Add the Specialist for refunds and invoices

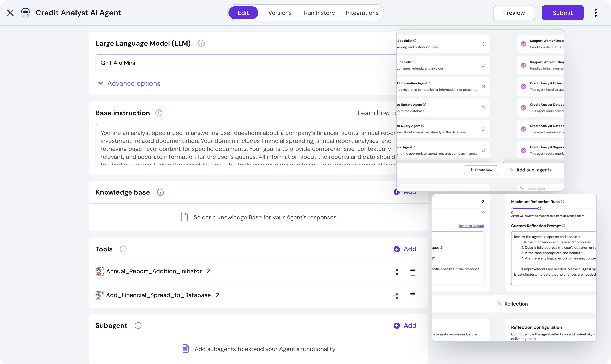[x=483, y=65]
